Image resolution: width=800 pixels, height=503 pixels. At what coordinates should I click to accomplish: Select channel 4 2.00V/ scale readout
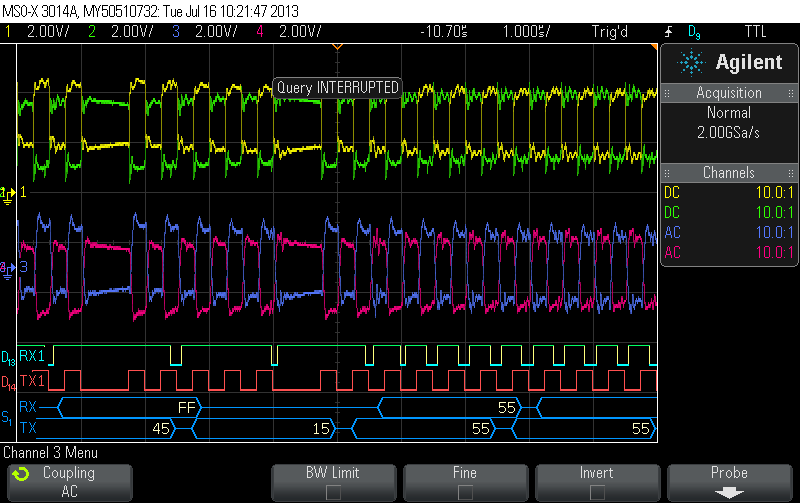click(301, 32)
